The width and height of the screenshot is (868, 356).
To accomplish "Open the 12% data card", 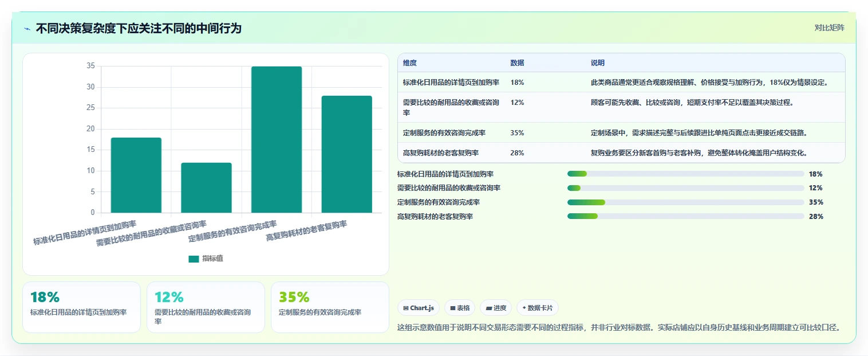I will 206,307.
